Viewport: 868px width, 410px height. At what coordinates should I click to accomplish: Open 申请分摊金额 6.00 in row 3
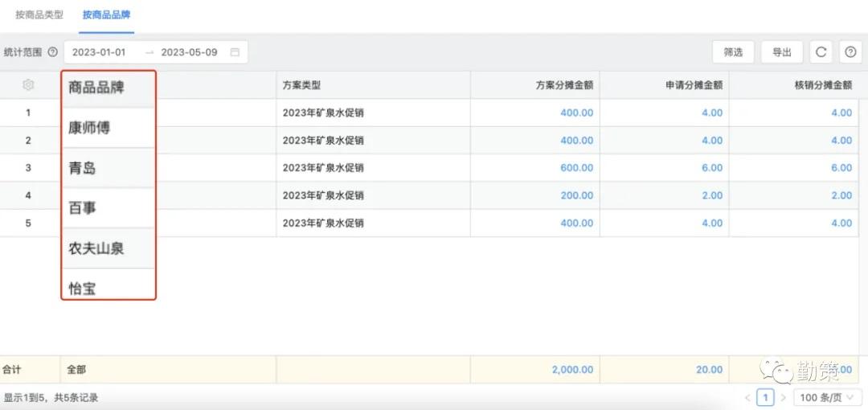click(712, 168)
